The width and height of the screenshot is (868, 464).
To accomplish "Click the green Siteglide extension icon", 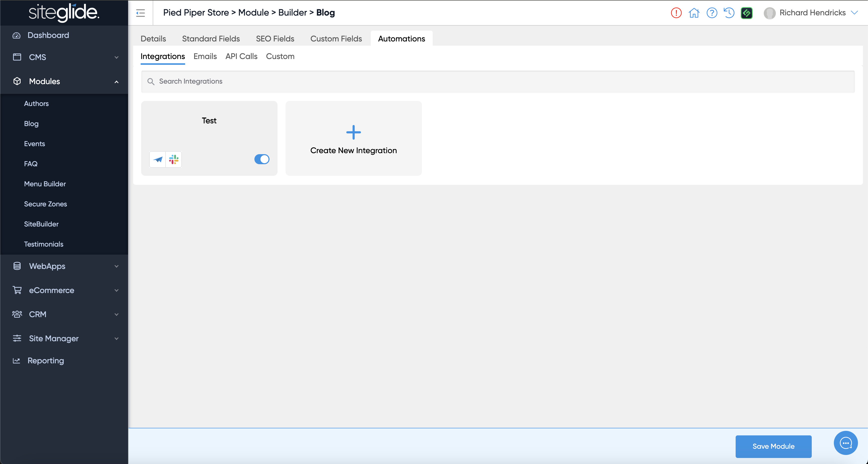I will click(747, 13).
